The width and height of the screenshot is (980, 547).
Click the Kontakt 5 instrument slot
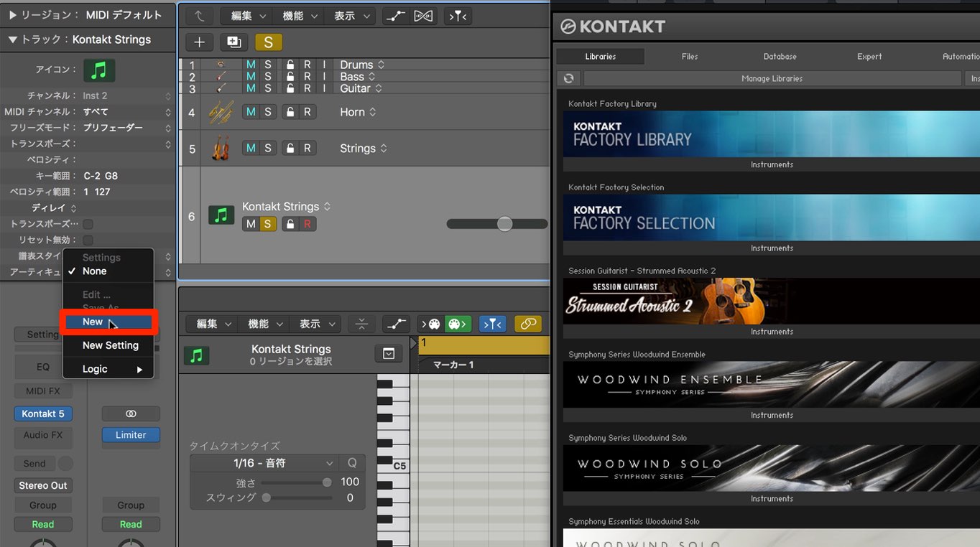43,413
